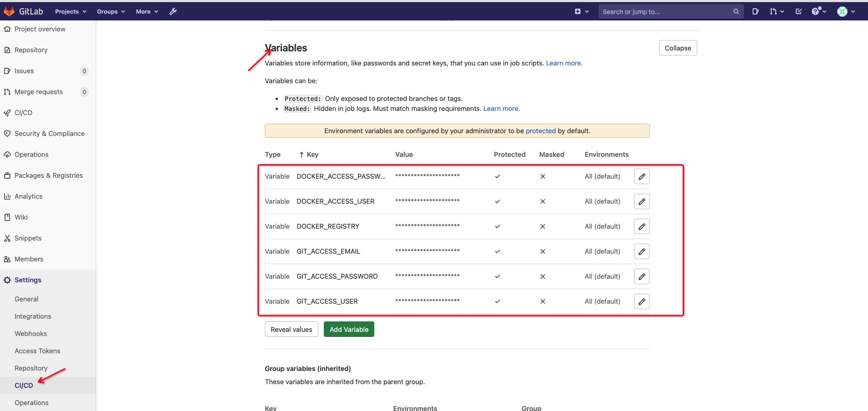Open the Learn more link about variables
Image resolution: width=868 pixels, height=411 pixels.
click(x=564, y=63)
